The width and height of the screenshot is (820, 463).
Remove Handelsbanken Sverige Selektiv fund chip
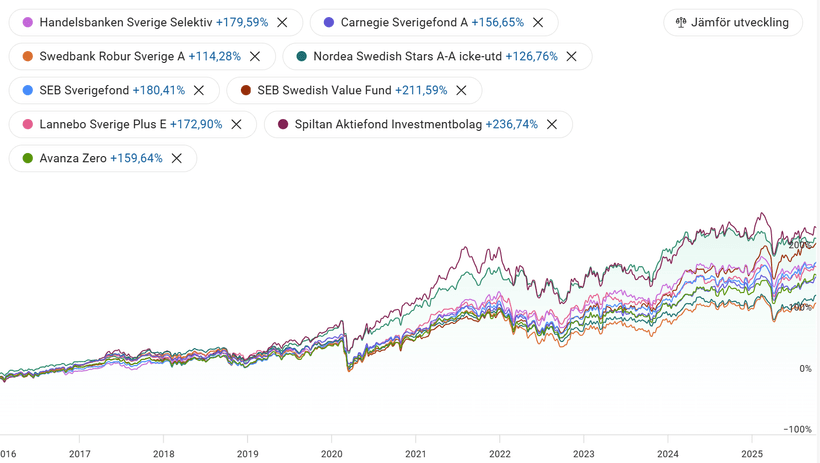(282, 22)
